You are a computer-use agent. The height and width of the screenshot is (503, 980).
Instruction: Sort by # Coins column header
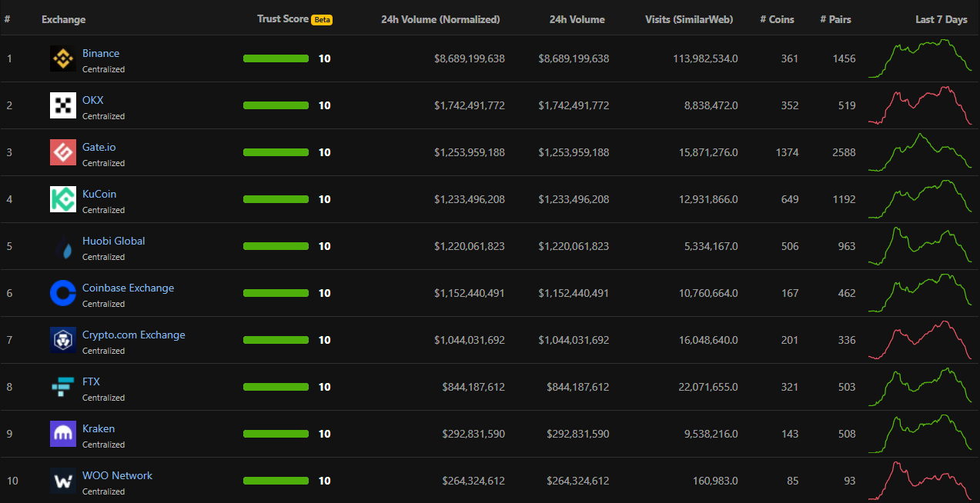pyautogui.click(x=777, y=20)
